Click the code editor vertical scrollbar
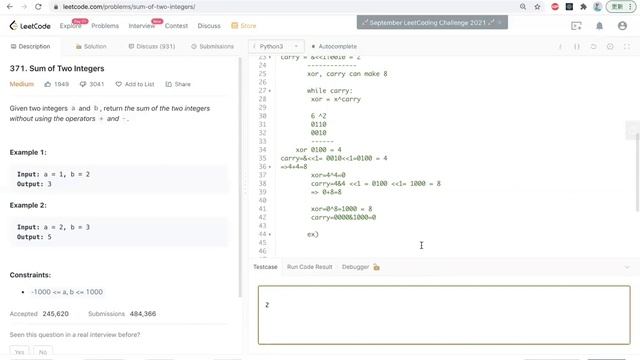The width and height of the screenshot is (640, 360). pyautogui.click(x=637, y=171)
